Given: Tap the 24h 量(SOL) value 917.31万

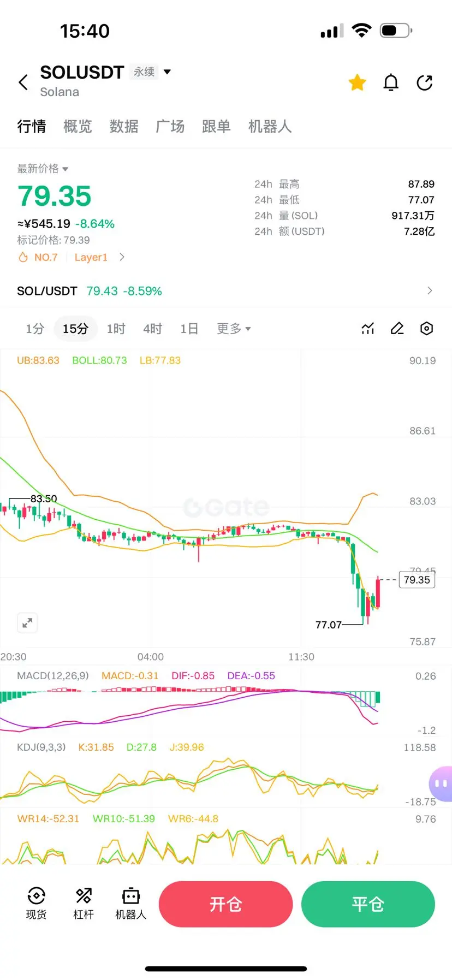Looking at the screenshot, I should pyautogui.click(x=413, y=216).
